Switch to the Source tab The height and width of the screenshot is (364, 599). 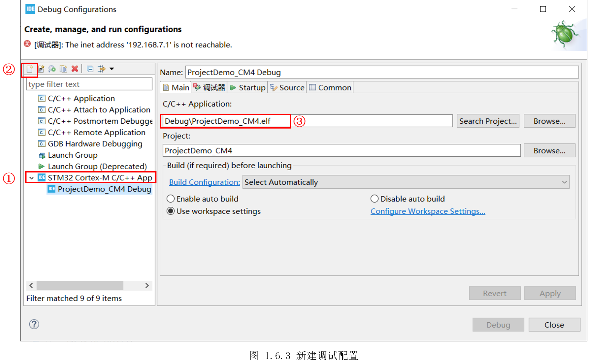(x=287, y=88)
